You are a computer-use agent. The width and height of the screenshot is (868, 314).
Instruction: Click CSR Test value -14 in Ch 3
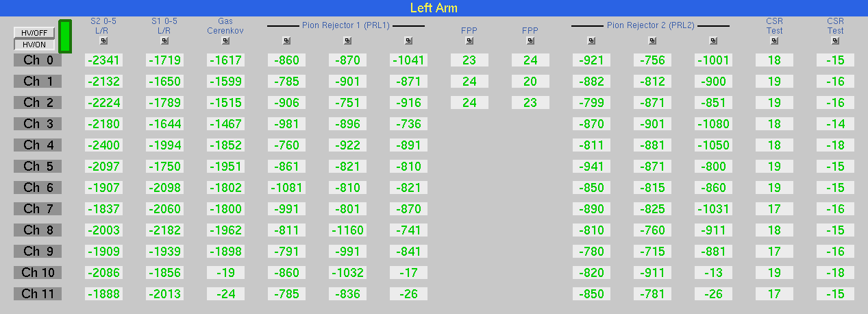(835, 124)
